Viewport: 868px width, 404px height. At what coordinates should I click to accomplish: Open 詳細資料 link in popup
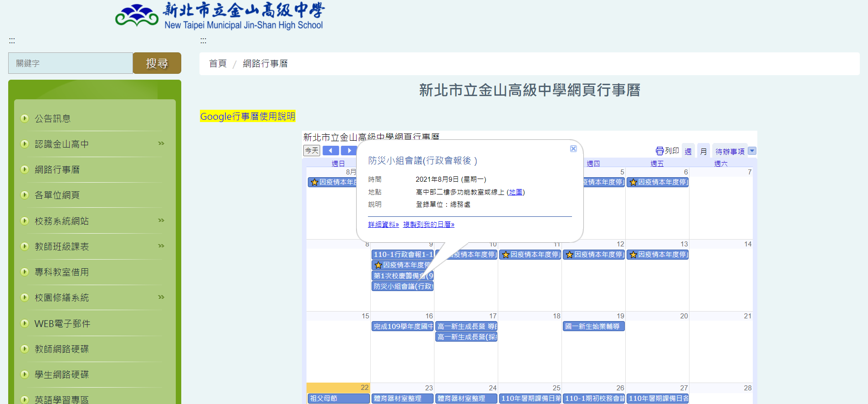(x=383, y=225)
